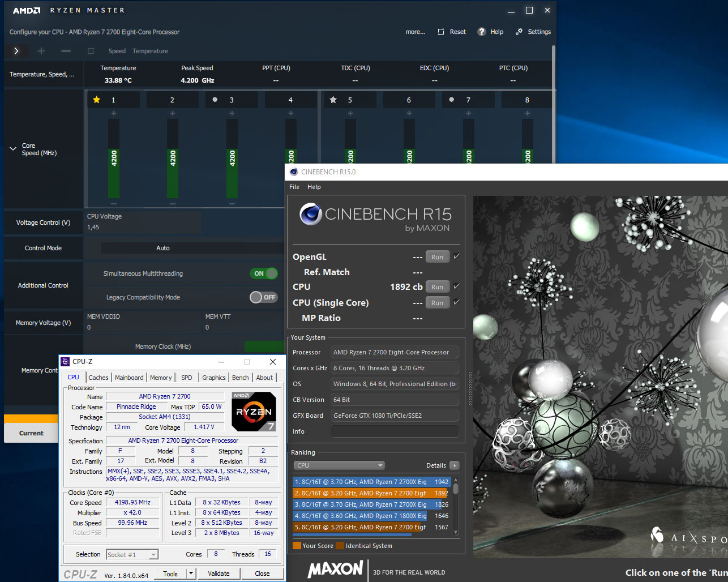The width and height of the screenshot is (728, 582).
Task: Run the CPU benchmark
Action: [437, 287]
